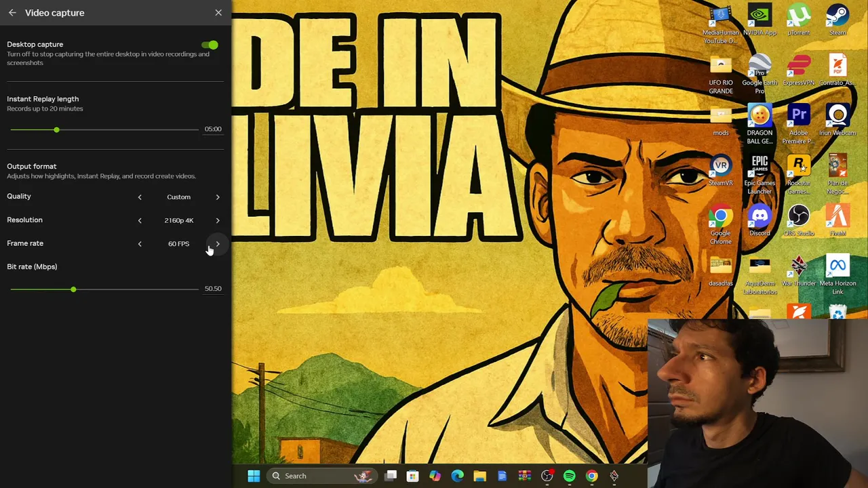Open ExpressVPN desktop shortcut

799,70
